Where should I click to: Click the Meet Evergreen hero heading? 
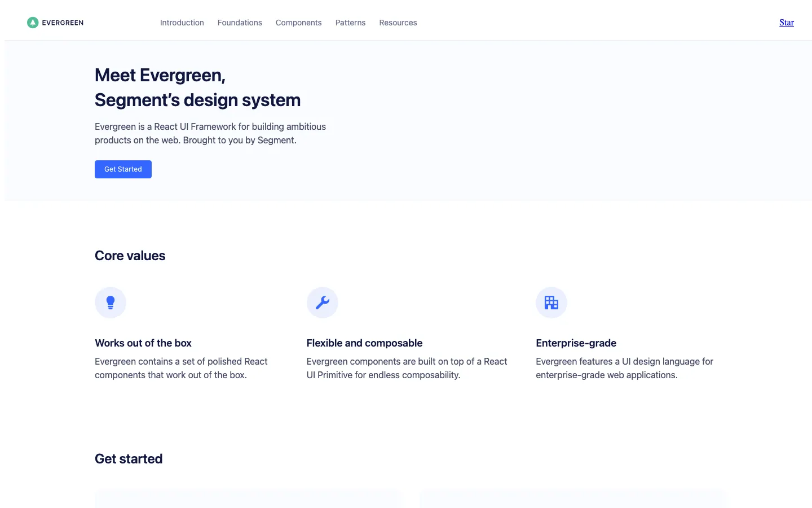pos(197,87)
